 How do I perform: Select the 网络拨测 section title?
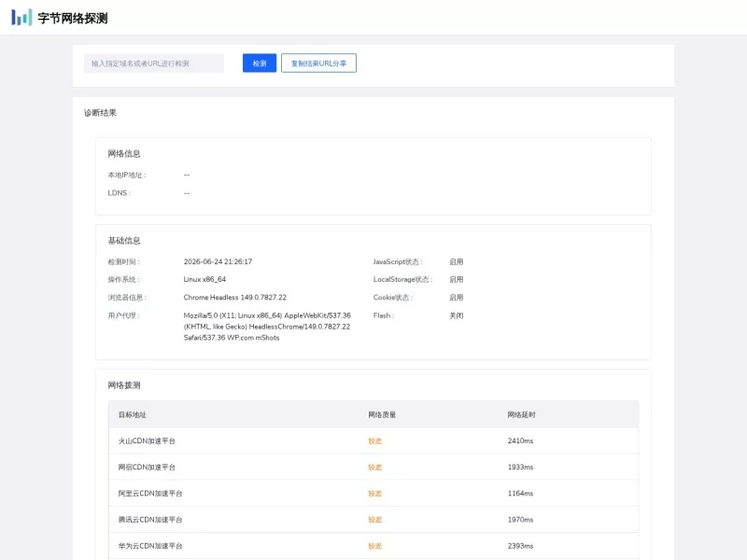[124, 385]
